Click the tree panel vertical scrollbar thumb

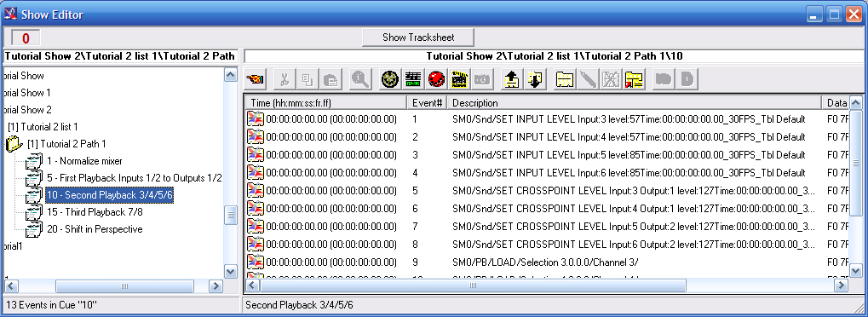click(231, 215)
